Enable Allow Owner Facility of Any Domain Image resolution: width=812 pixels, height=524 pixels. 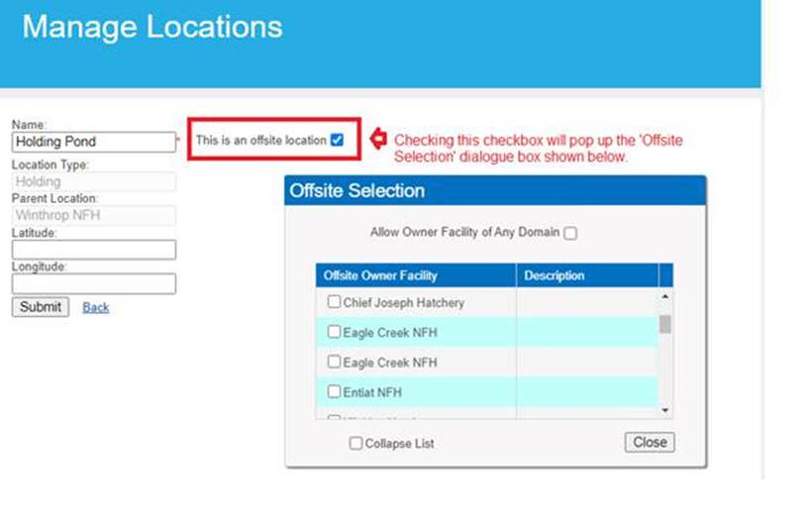(570, 233)
